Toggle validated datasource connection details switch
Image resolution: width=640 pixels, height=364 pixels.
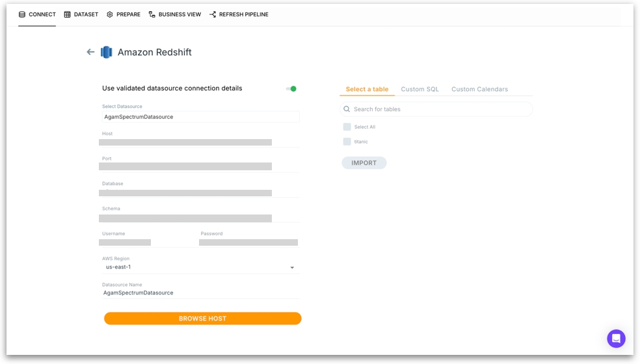coord(291,88)
